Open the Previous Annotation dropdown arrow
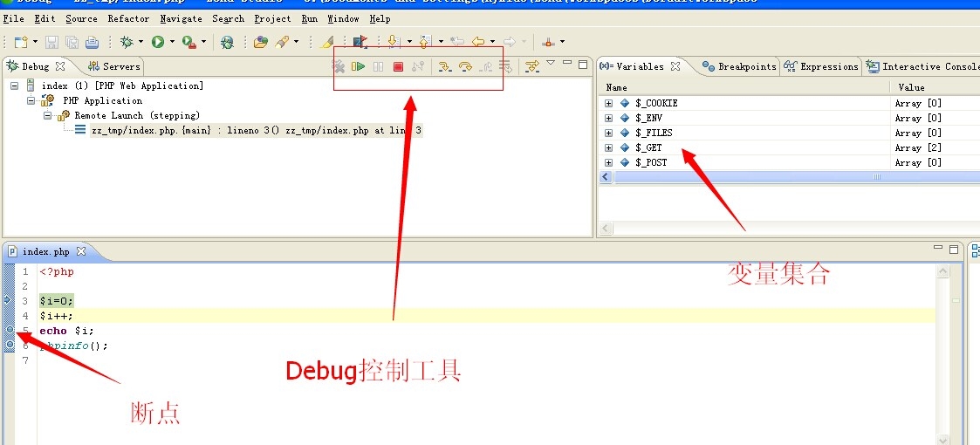Image resolution: width=980 pixels, height=445 pixels. pos(441,42)
